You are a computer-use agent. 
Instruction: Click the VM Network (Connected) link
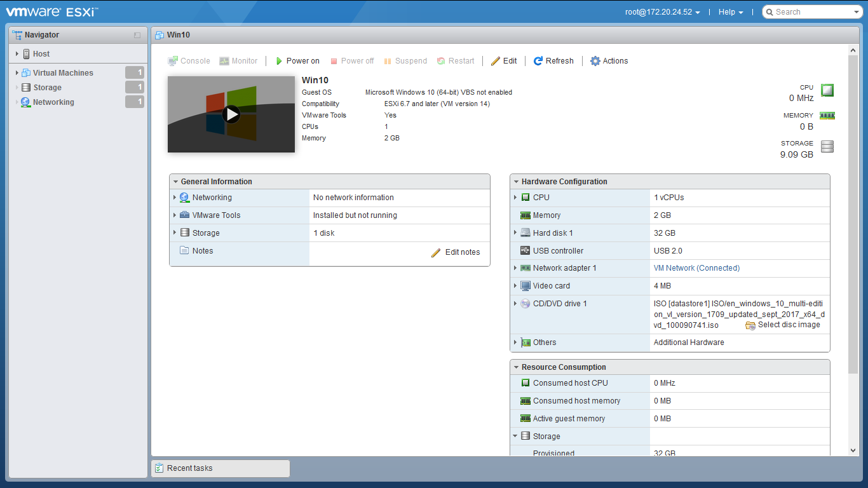(x=696, y=268)
